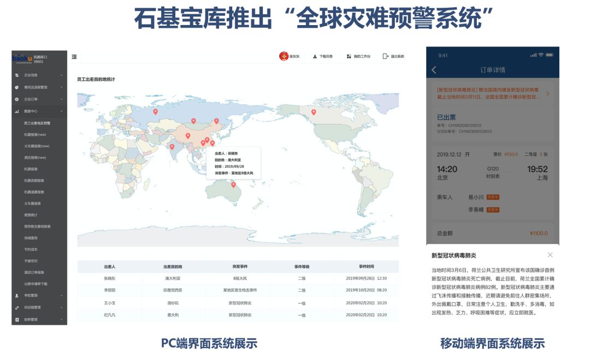Open 节省空间 in the sidebar
Viewport: 590px width, 364px height.
tap(31, 261)
